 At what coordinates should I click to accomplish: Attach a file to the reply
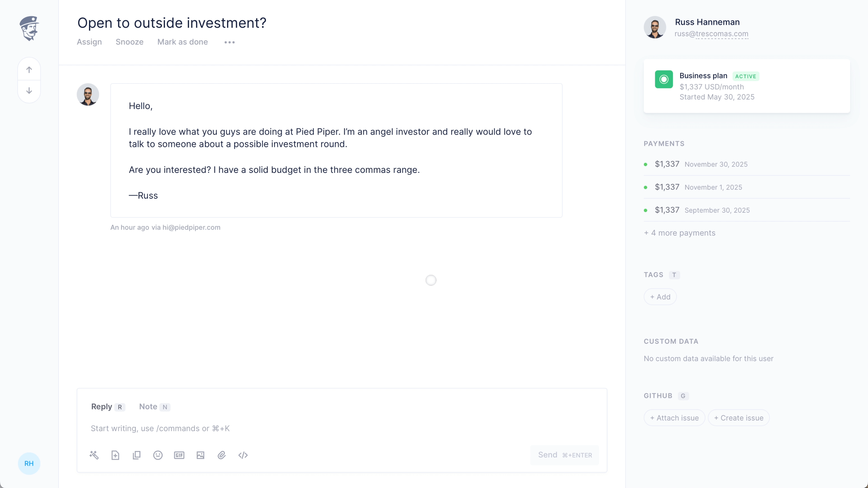tap(222, 455)
